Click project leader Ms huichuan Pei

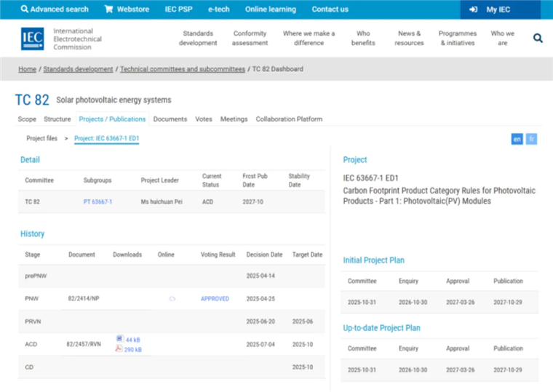tap(162, 201)
